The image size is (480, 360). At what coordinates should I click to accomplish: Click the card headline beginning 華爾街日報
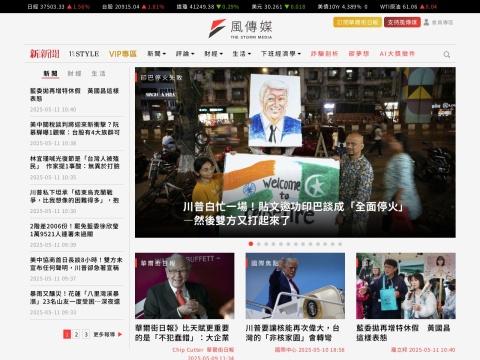click(x=182, y=333)
